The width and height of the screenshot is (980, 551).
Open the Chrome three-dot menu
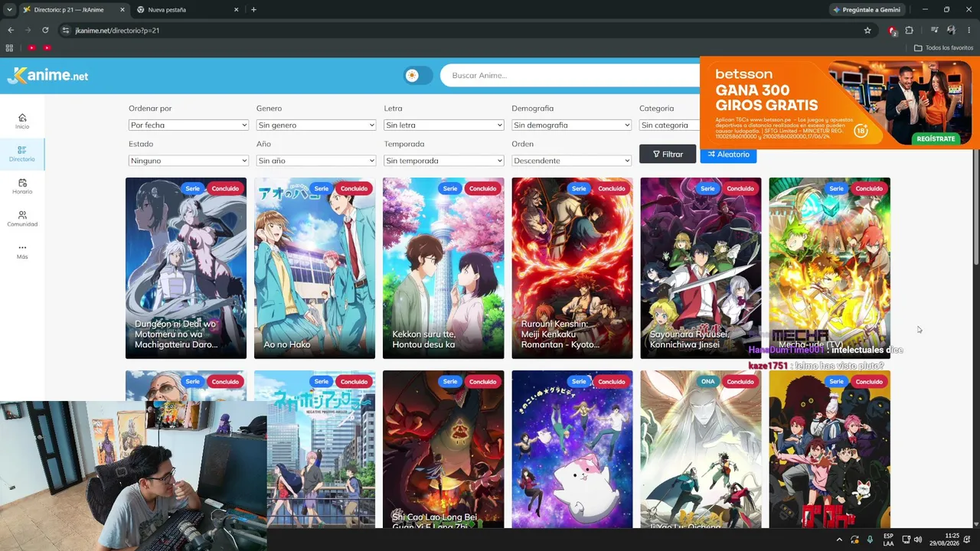tap(969, 31)
